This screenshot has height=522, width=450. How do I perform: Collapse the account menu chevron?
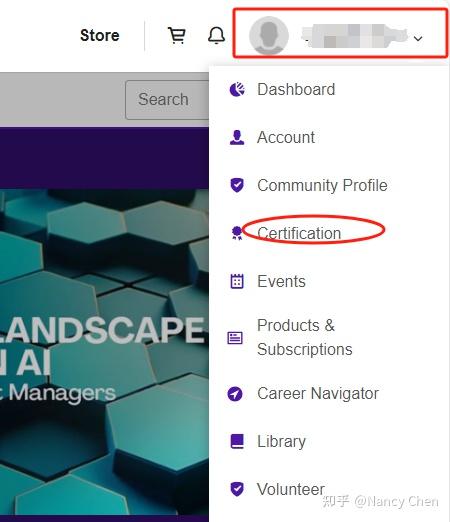[418, 38]
